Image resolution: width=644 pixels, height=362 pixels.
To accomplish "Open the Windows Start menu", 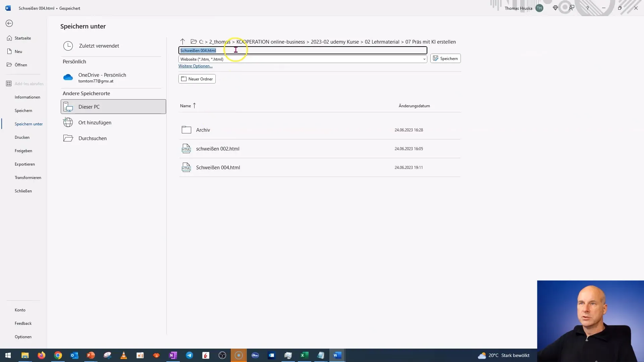I will point(8,355).
